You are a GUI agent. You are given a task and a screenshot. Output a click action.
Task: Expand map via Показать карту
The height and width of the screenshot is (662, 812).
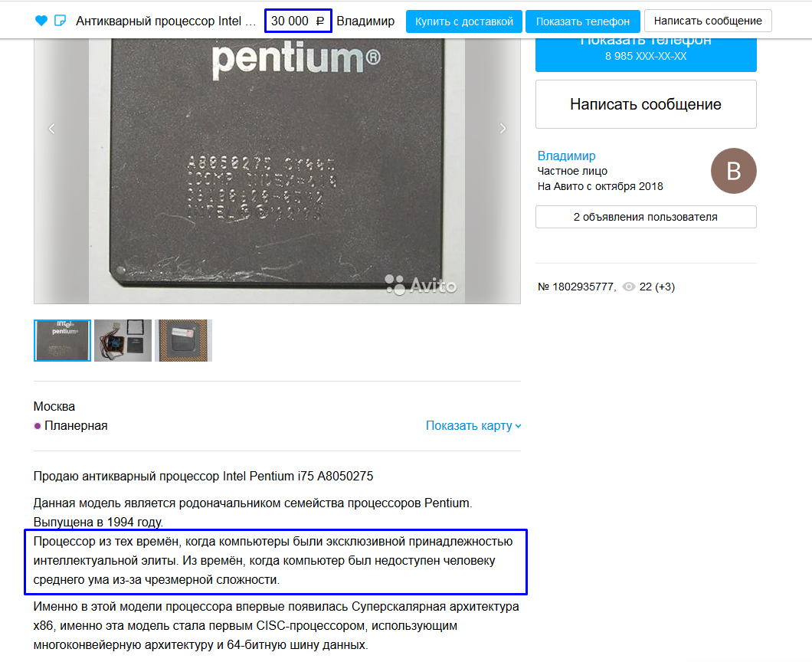click(x=473, y=425)
